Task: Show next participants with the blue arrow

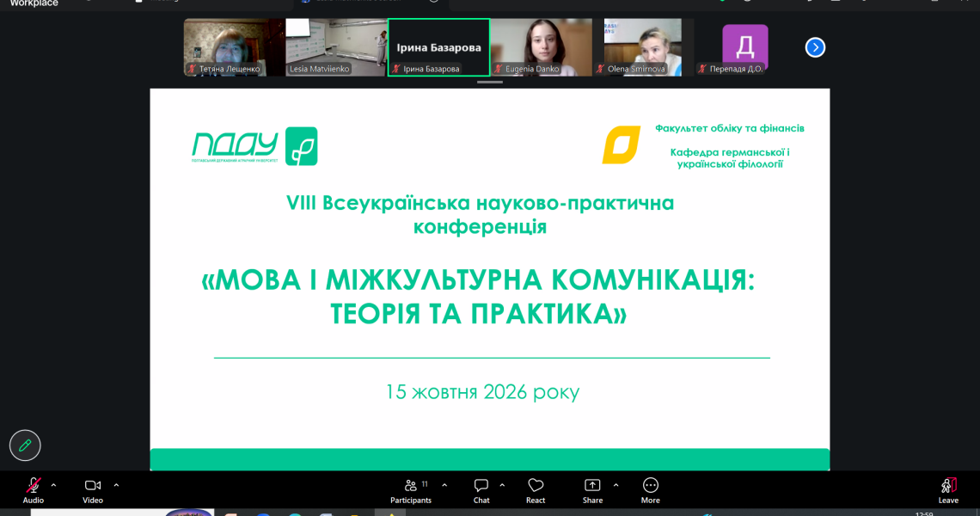Action: (815, 47)
